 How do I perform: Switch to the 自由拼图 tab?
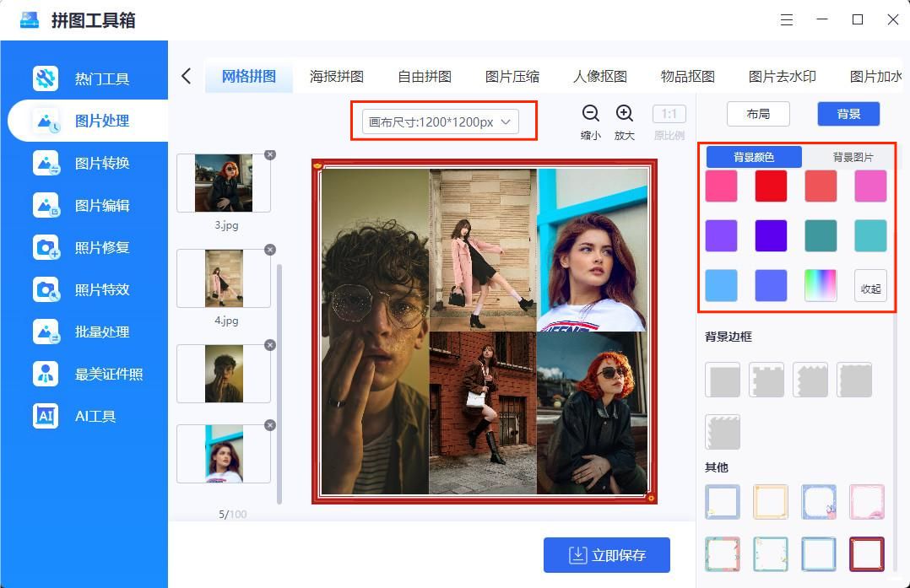(x=425, y=76)
